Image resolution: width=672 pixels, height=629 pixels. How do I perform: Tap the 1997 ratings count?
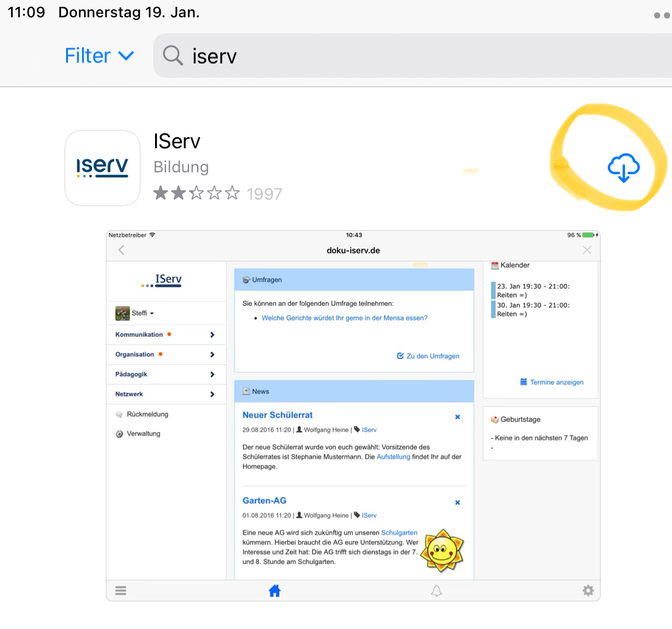[264, 194]
